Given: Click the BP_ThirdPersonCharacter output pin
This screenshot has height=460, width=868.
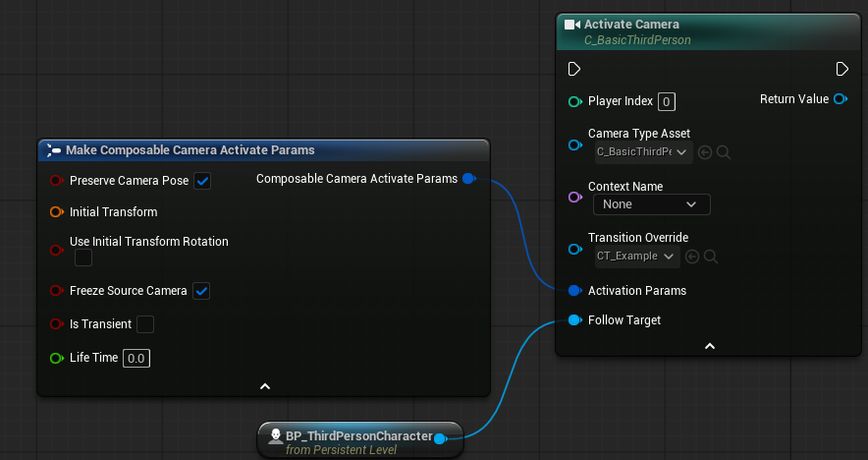Looking at the screenshot, I should tap(441, 438).
